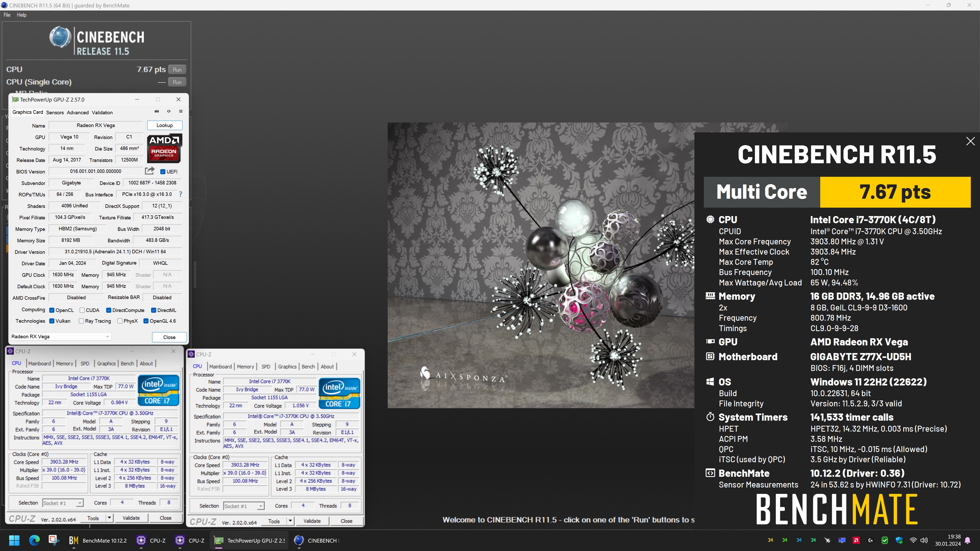Open the Cinebench Help menu

22,15
